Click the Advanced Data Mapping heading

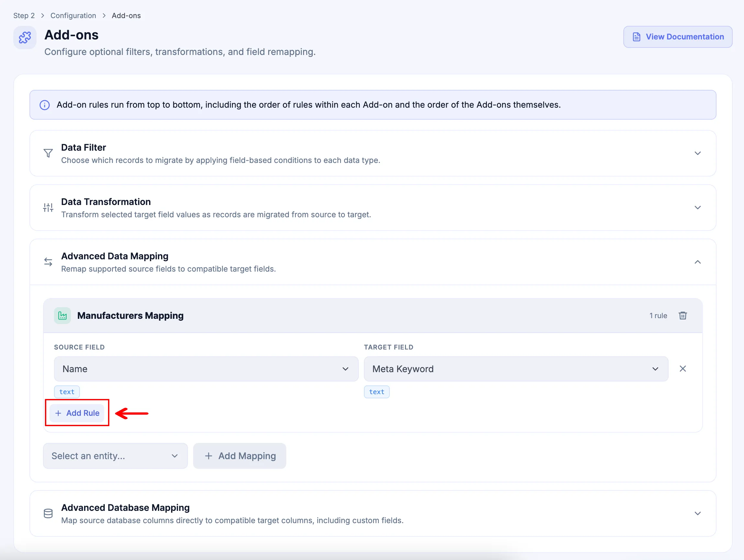point(115,256)
